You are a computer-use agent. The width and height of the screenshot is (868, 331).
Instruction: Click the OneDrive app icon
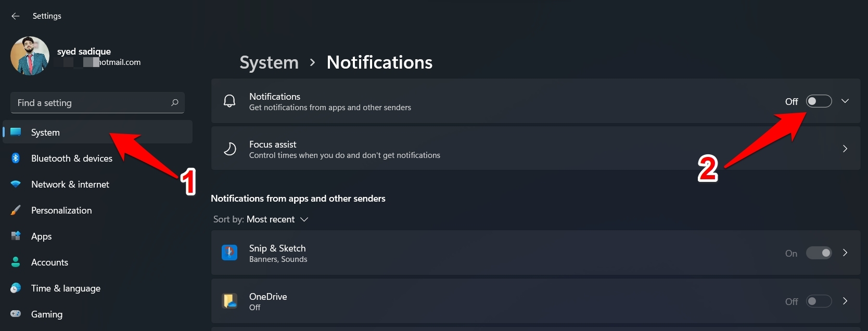(x=229, y=301)
